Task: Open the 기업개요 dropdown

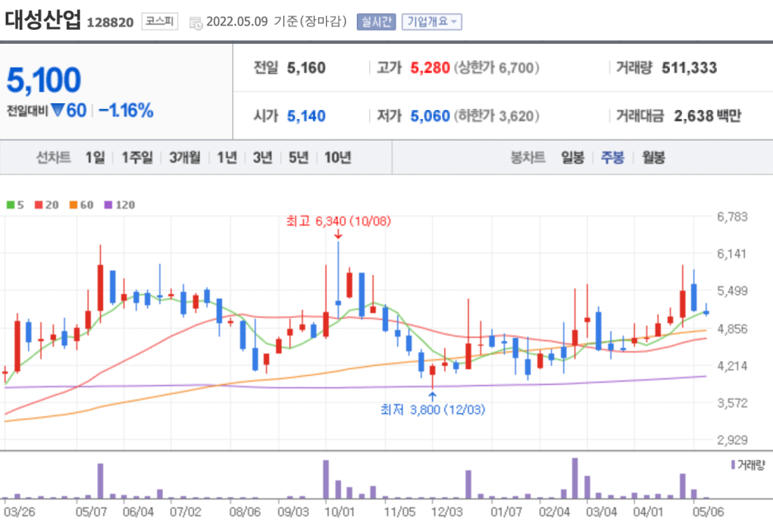Action: tap(432, 21)
